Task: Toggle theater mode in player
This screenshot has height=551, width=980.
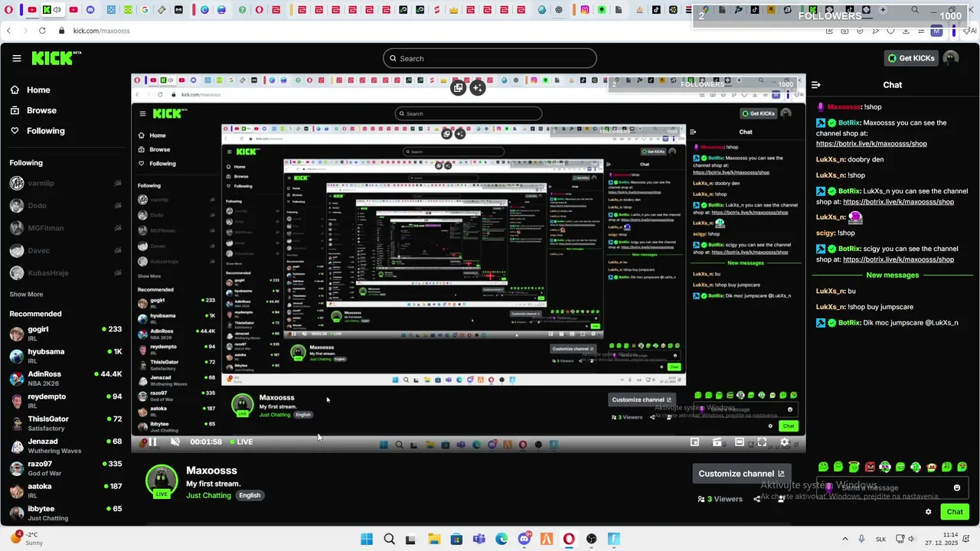Action: [x=739, y=442]
